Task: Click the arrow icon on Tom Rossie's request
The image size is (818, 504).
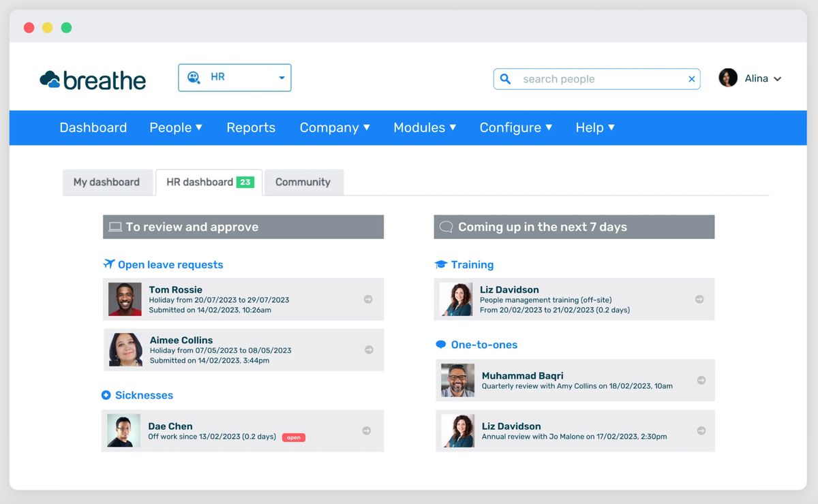Action: pyautogui.click(x=368, y=299)
